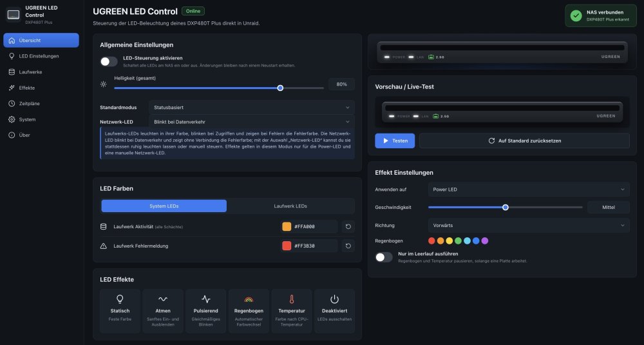The height and width of the screenshot is (345, 644).
Task: Toggle LED-Steuerung aktivieren switch
Action: coord(109,62)
